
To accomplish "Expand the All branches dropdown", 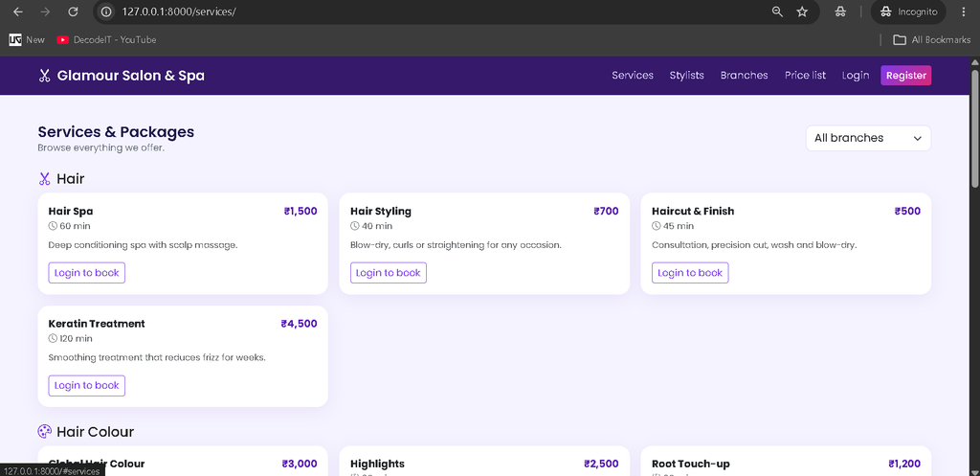I will click(x=868, y=138).
